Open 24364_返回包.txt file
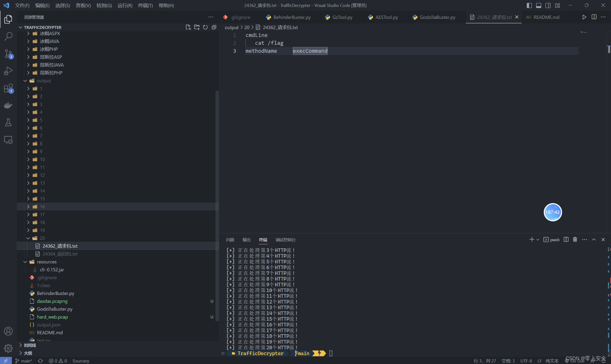Viewport: 611px width, 364px height. (60, 254)
